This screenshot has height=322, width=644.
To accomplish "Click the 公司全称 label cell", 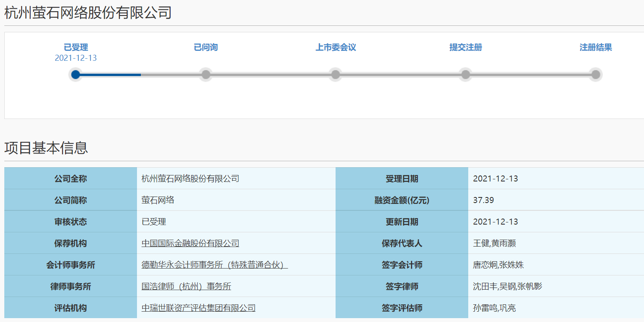I will (71, 178).
